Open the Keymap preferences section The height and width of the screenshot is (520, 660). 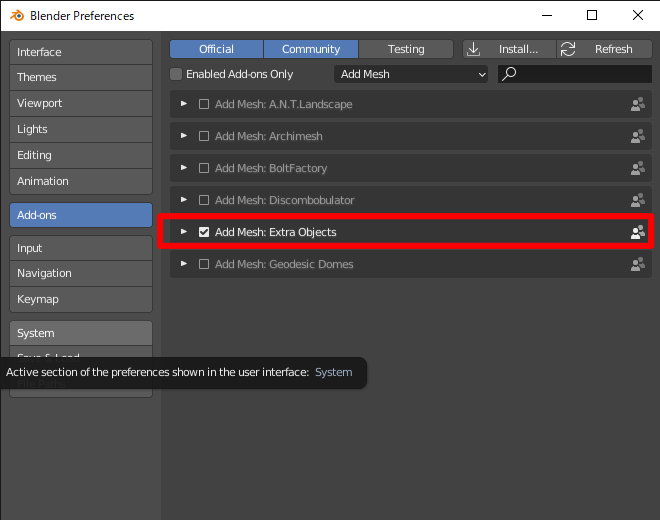pyautogui.click(x=81, y=299)
